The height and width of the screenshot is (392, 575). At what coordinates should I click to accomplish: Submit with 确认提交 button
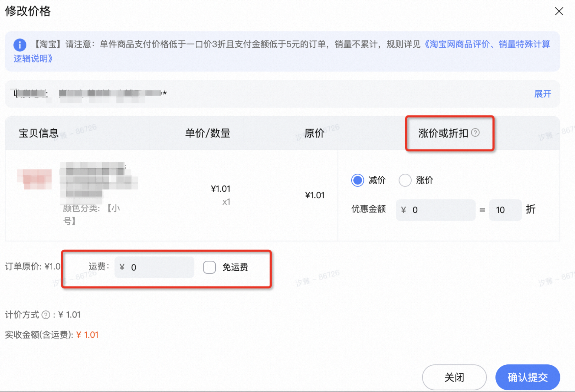point(528,377)
